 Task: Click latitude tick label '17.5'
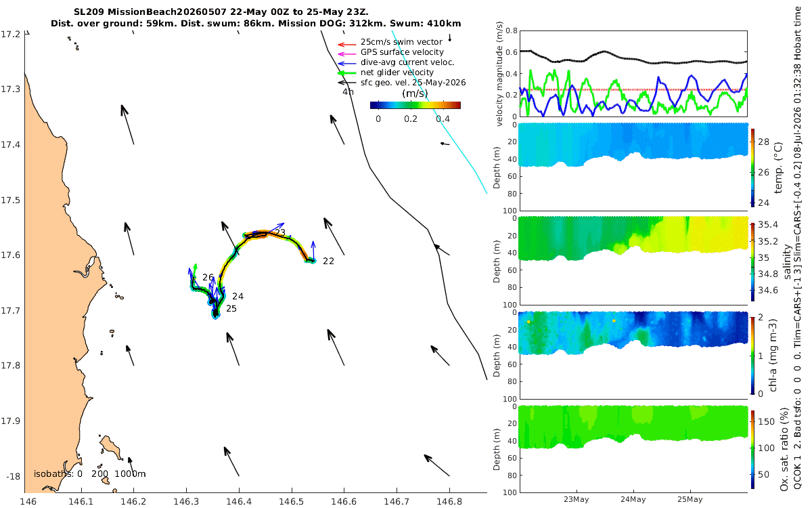[x=11, y=200]
